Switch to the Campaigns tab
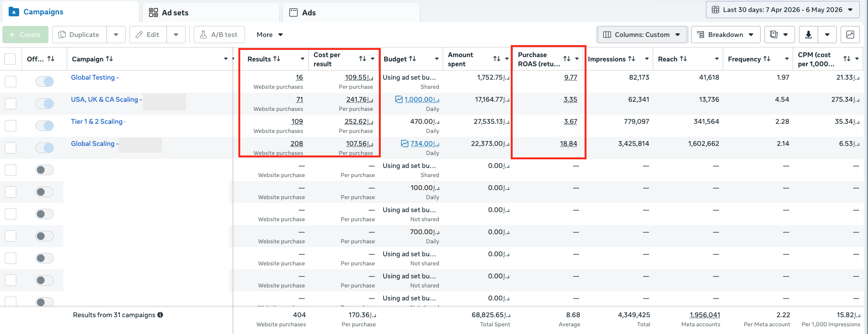The image size is (868, 334). [x=70, y=12]
